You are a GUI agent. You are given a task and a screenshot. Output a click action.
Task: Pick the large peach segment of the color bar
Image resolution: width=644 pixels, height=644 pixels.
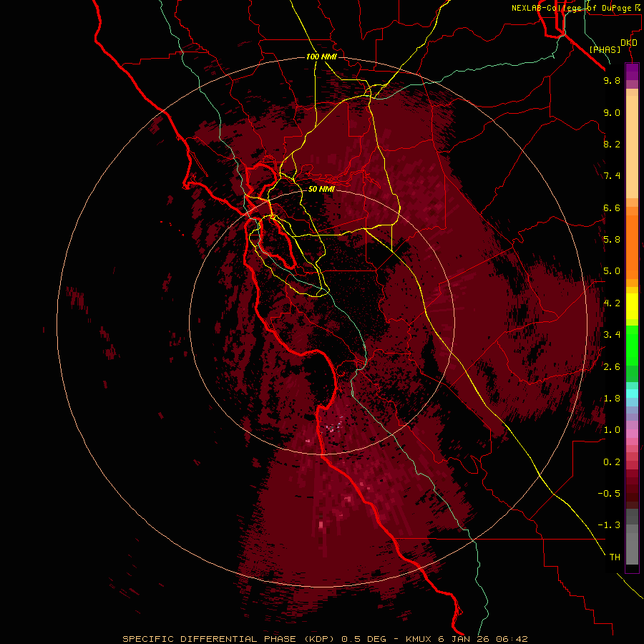click(632, 147)
